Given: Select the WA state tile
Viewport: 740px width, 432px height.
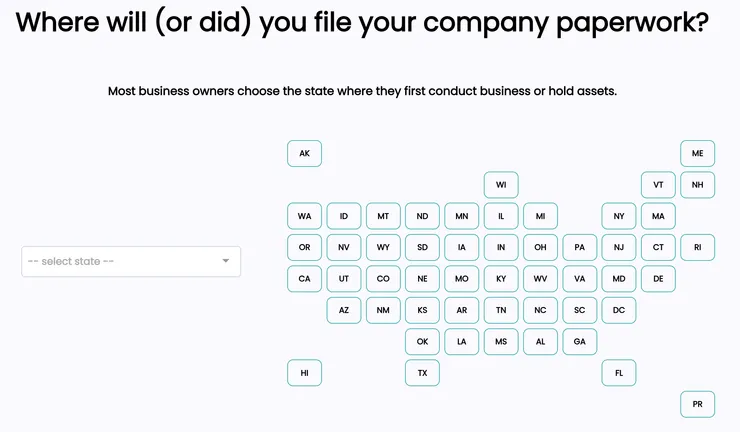Looking at the screenshot, I should 304,216.
